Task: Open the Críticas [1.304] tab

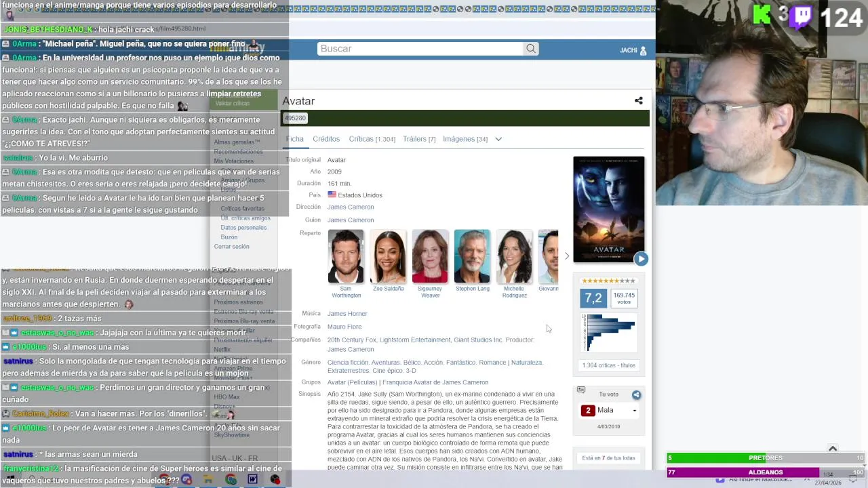Action: point(372,139)
